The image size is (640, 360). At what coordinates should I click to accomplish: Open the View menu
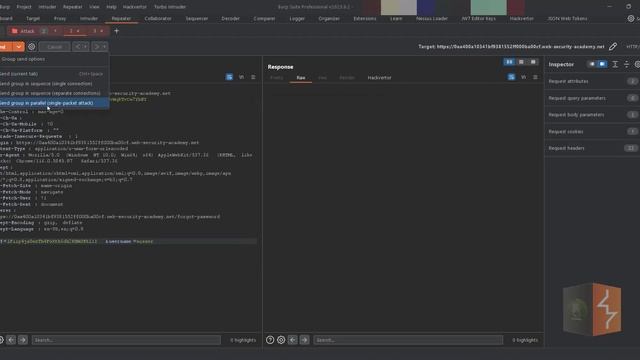[94, 7]
